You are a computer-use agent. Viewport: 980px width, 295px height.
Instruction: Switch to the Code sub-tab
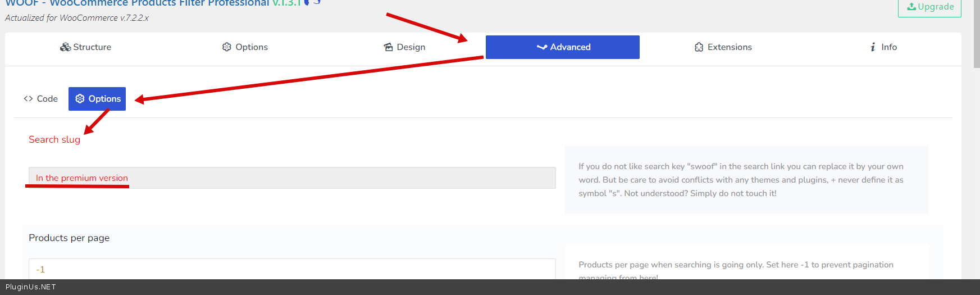pos(41,99)
